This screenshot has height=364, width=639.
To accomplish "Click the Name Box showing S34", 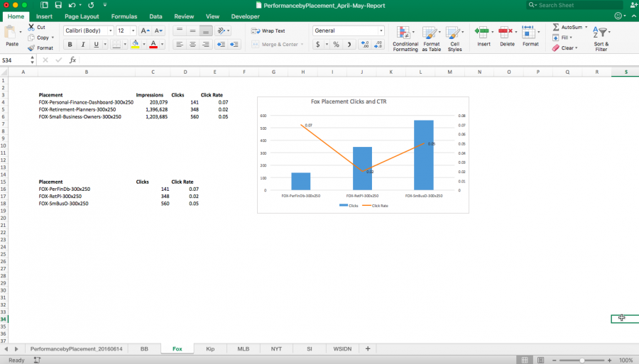I will [x=16, y=60].
